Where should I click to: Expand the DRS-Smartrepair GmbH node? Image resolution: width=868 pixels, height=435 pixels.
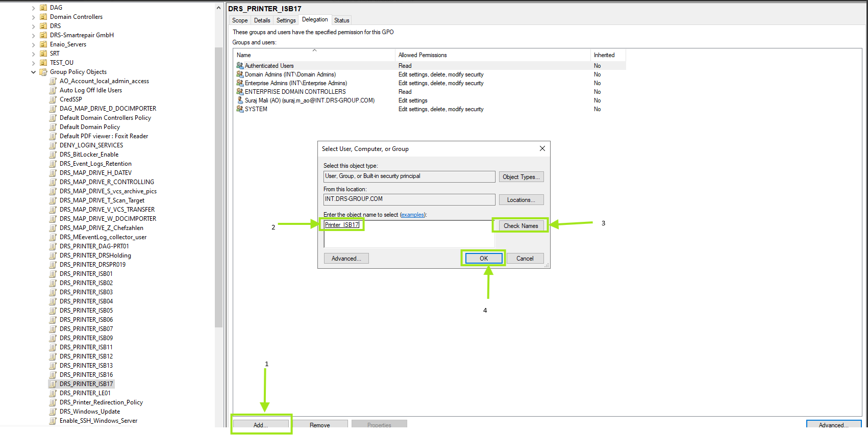click(34, 35)
